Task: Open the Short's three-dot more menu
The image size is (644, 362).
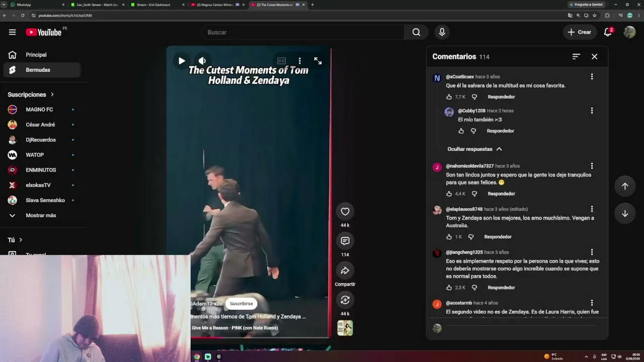Action: [x=300, y=61]
